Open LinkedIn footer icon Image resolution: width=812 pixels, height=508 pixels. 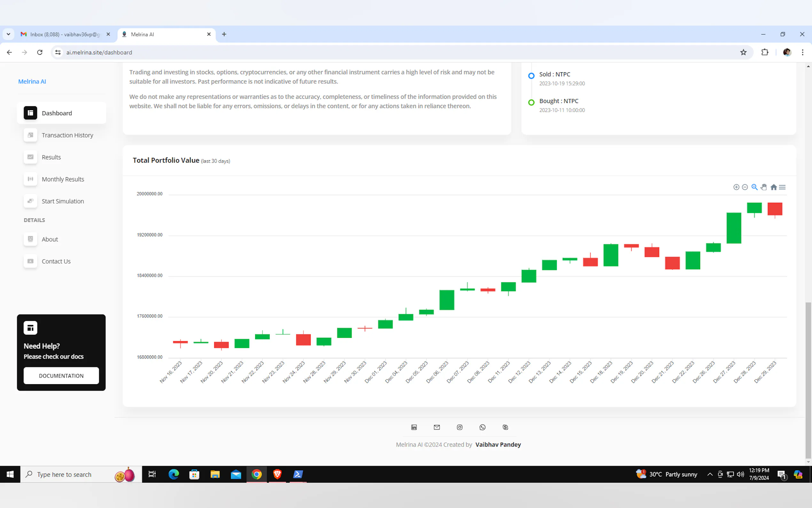(x=414, y=427)
